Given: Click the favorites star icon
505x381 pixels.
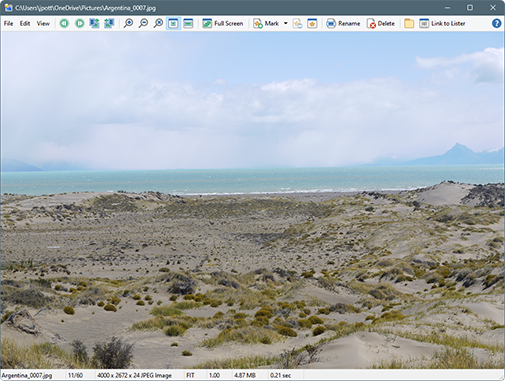Looking at the screenshot, I should (312, 23).
